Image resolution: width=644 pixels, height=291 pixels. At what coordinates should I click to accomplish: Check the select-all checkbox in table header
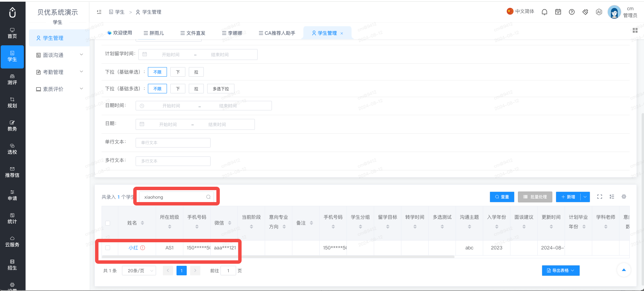108,223
